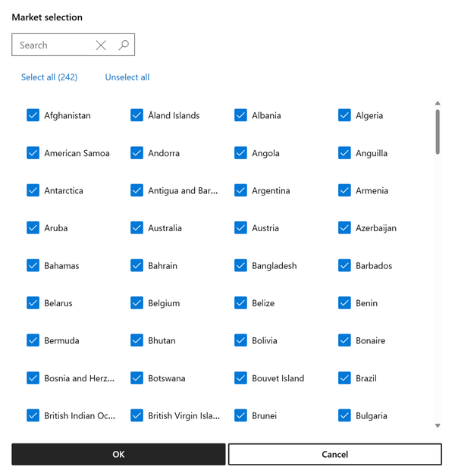This screenshot has height=476, width=455.
Task: Click the scrollbar down arrow
Action: pyautogui.click(x=438, y=426)
